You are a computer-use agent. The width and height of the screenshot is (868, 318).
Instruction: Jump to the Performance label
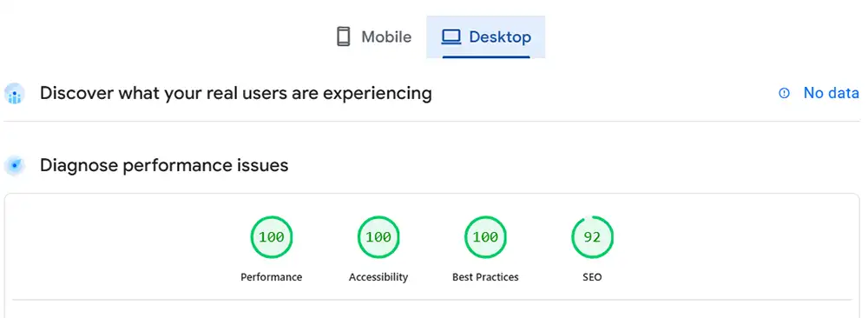pyautogui.click(x=271, y=277)
